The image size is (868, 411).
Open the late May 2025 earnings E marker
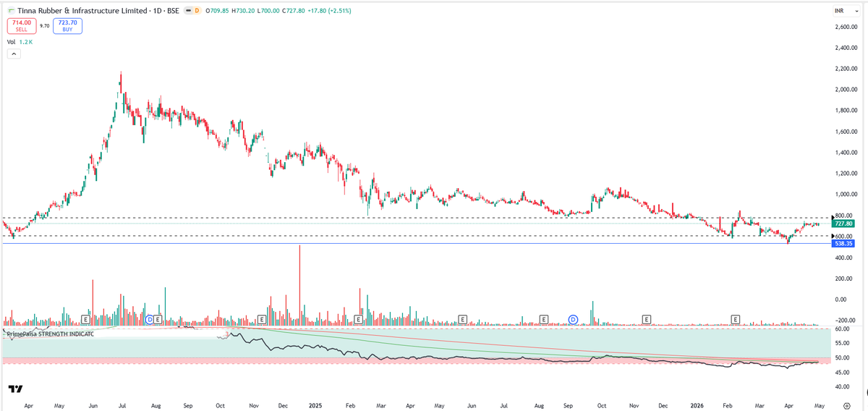pos(462,318)
